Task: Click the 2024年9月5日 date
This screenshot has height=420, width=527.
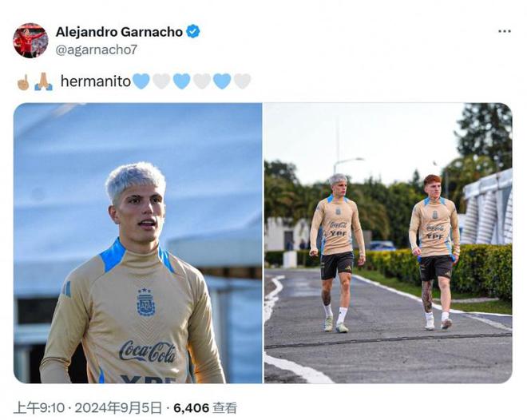Action: point(118,408)
